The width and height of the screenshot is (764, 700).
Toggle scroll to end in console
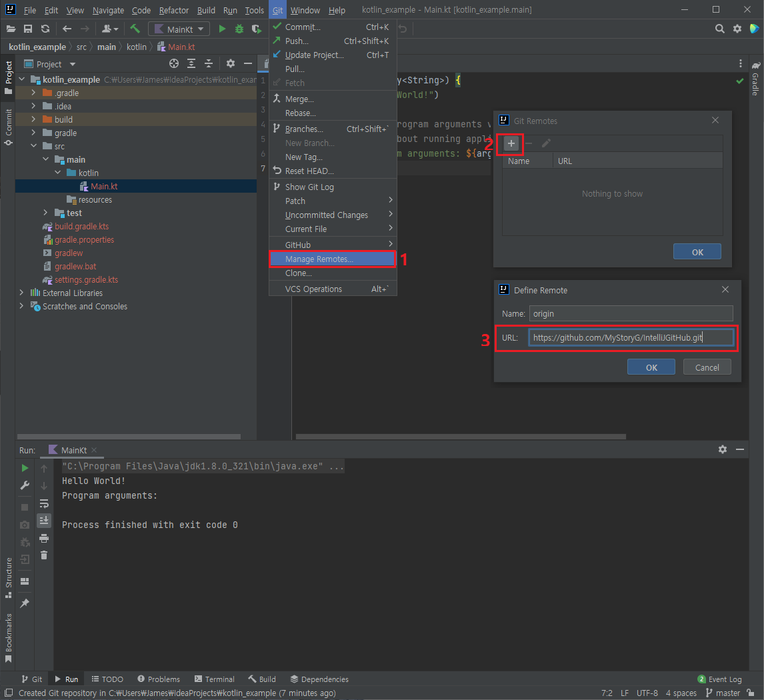tap(44, 520)
